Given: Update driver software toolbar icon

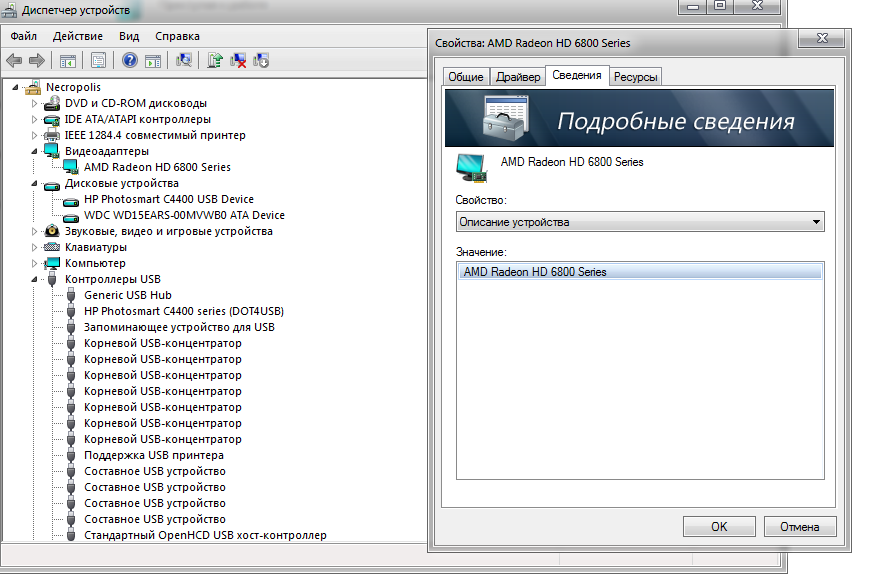Looking at the screenshot, I should [x=214, y=60].
